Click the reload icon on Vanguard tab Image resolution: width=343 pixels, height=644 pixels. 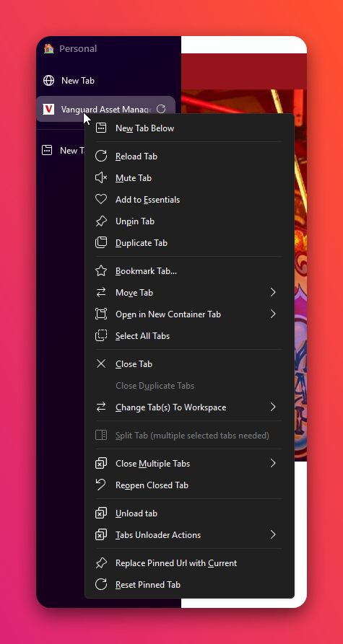coord(161,109)
